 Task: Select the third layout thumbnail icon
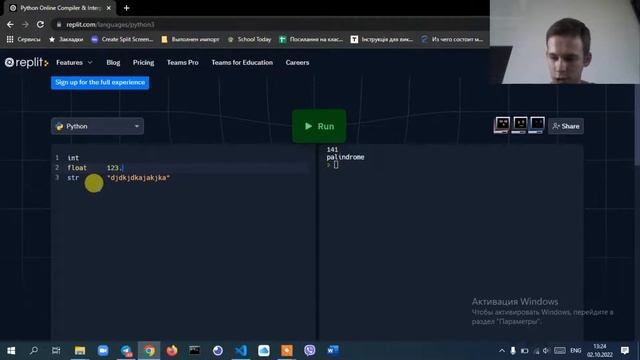click(x=537, y=124)
